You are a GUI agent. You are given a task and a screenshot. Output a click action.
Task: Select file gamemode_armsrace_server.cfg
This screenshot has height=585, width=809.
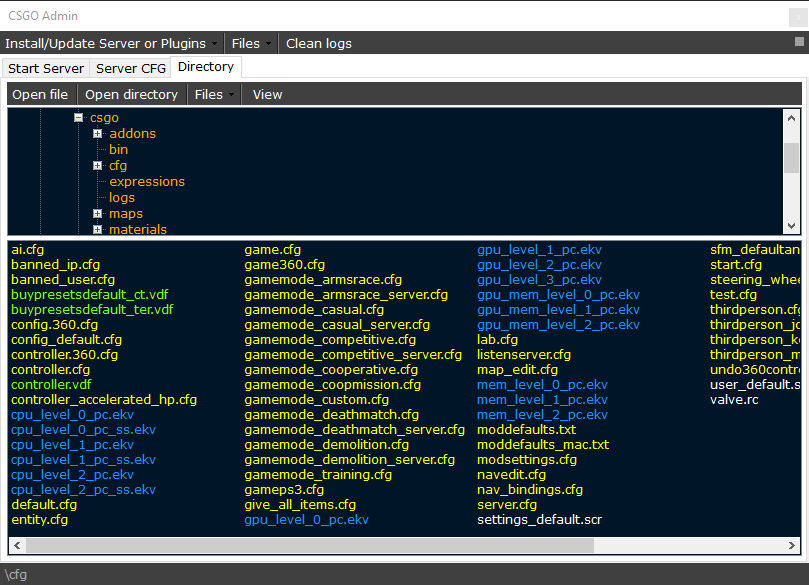346,295
